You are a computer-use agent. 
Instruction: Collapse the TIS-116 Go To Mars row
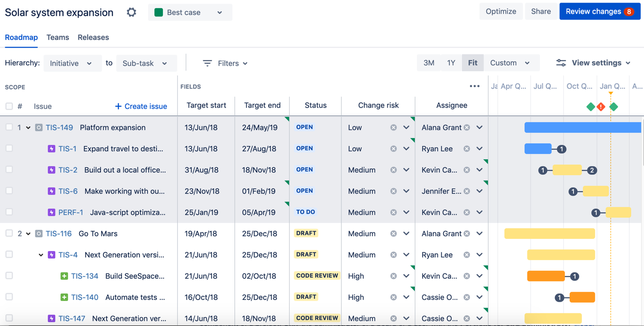pos(28,234)
